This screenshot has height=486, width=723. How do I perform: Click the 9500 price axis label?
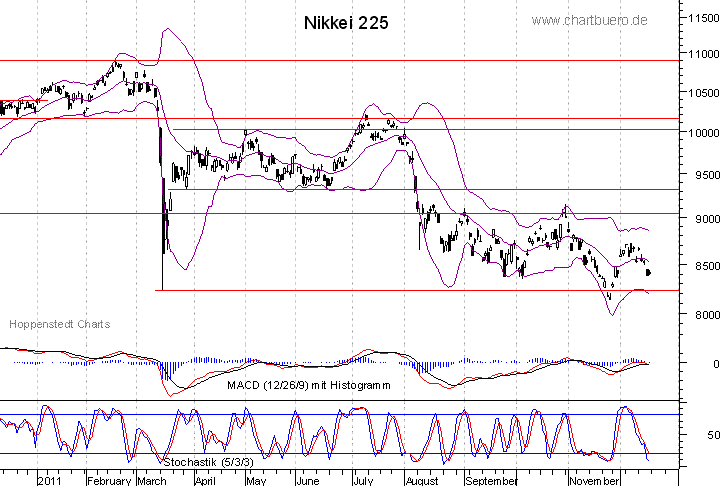(707, 175)
